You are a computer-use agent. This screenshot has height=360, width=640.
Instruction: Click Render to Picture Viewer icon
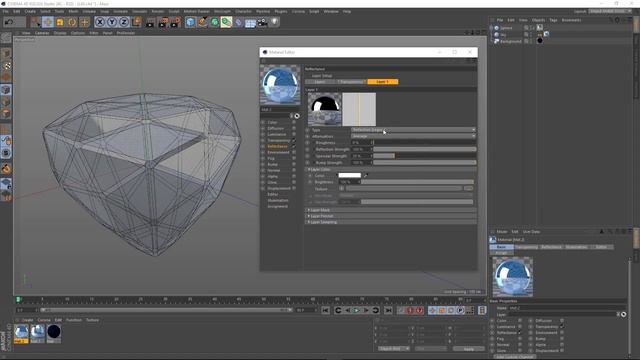point(163,22)
